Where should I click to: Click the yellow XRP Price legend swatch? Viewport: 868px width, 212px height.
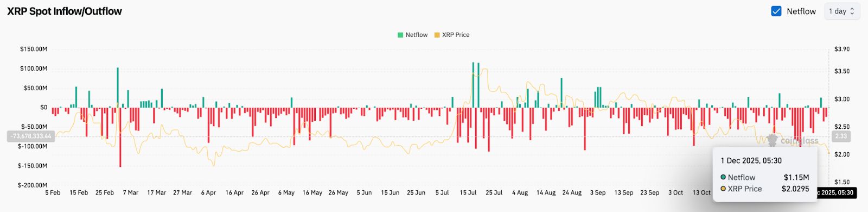(x=437, y=35)
